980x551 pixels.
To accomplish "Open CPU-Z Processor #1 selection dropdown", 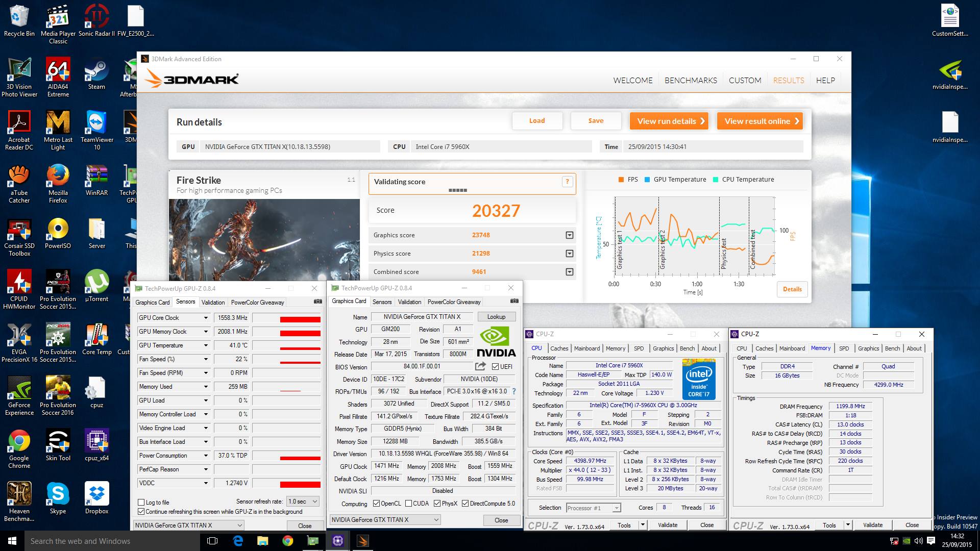I will (593, 508).
